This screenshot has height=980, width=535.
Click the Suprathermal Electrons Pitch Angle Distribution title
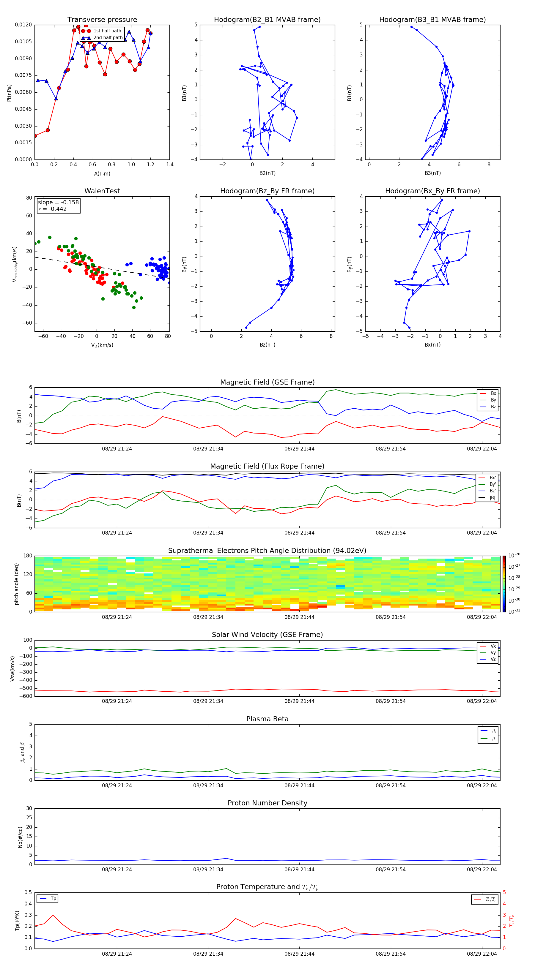pyautogui.click(x=267, y=551)
